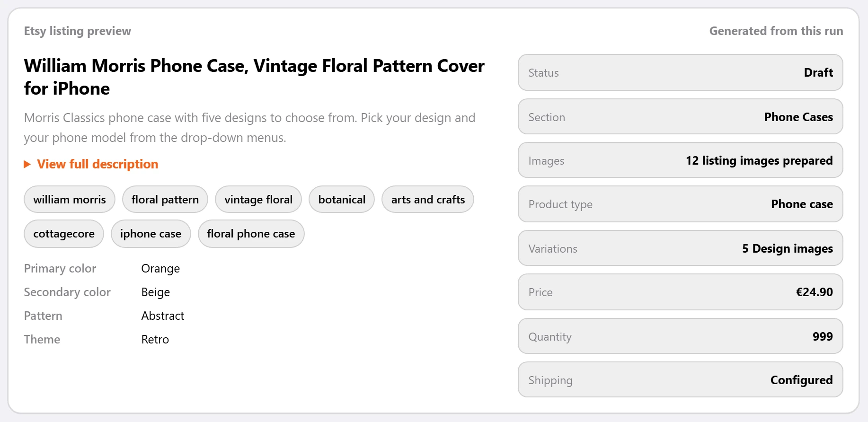Expand the View full description disclosure
Screen dimensions: 868x422
[x=91, y=164]
